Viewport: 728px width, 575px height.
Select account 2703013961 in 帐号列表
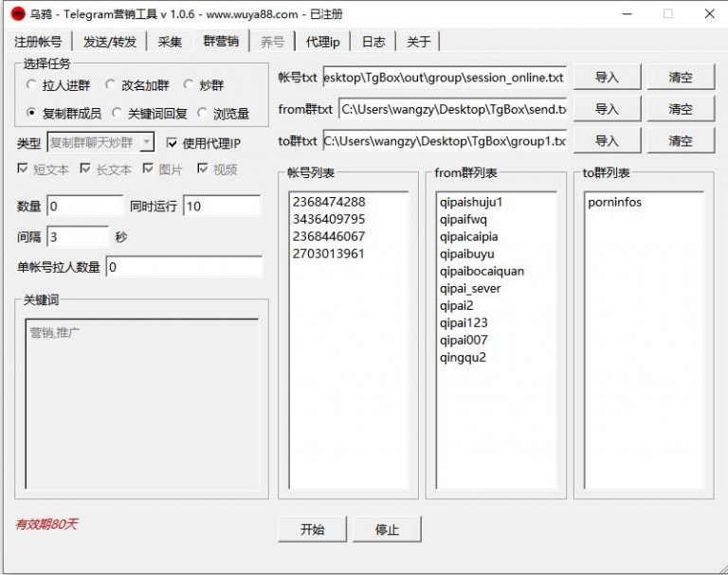(x=329, y=253)
